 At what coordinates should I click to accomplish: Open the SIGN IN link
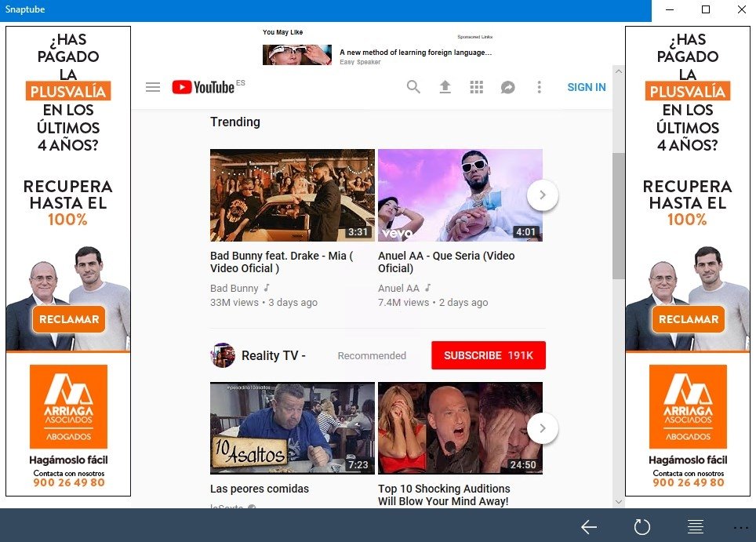586,87
